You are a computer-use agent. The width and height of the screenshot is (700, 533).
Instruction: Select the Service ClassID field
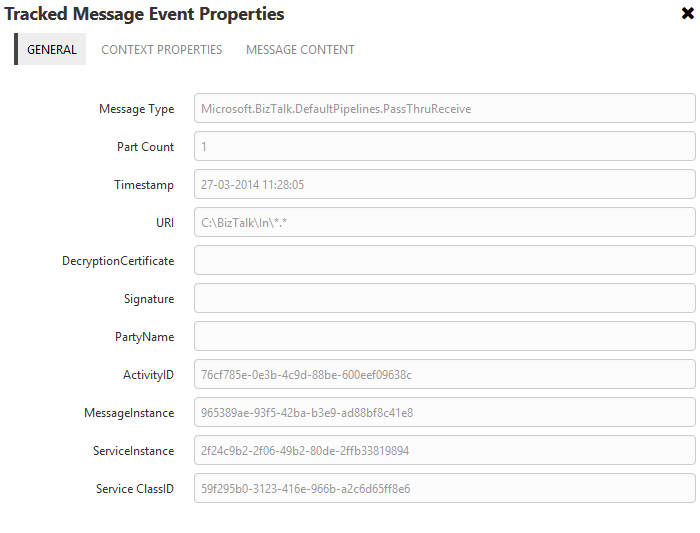[444, 489]
